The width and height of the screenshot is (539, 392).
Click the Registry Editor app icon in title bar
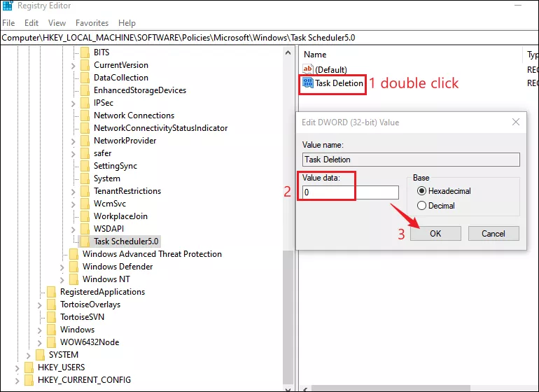click(x=7, y=6)
